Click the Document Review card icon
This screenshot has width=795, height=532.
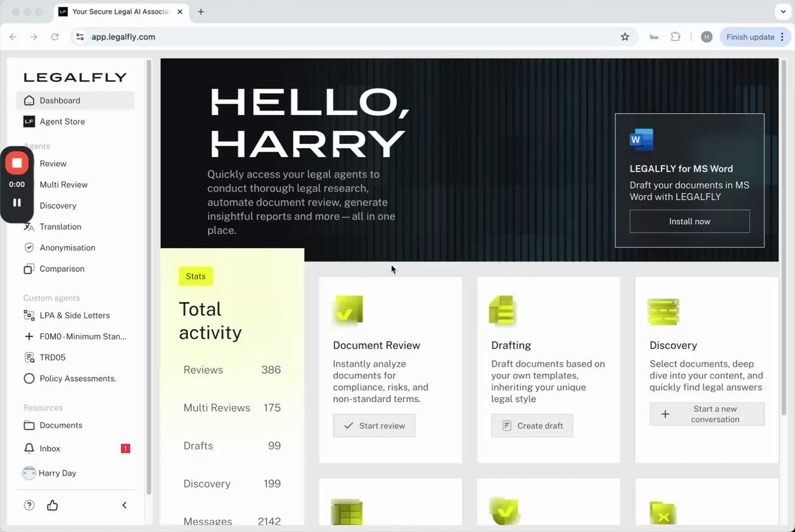(348, 311)
